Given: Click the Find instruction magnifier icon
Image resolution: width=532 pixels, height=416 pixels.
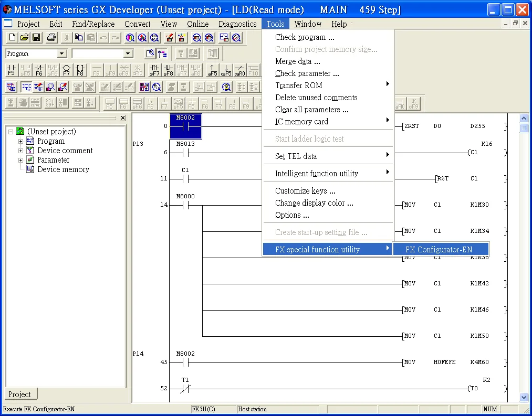Looking at the screenshot, I should [x=142, y=37].
